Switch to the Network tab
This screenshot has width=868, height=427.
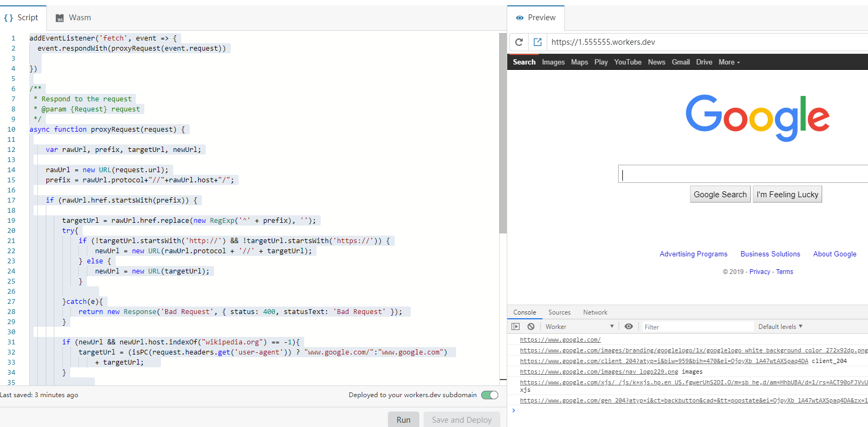pyautogui.click(x=595, y=312)
